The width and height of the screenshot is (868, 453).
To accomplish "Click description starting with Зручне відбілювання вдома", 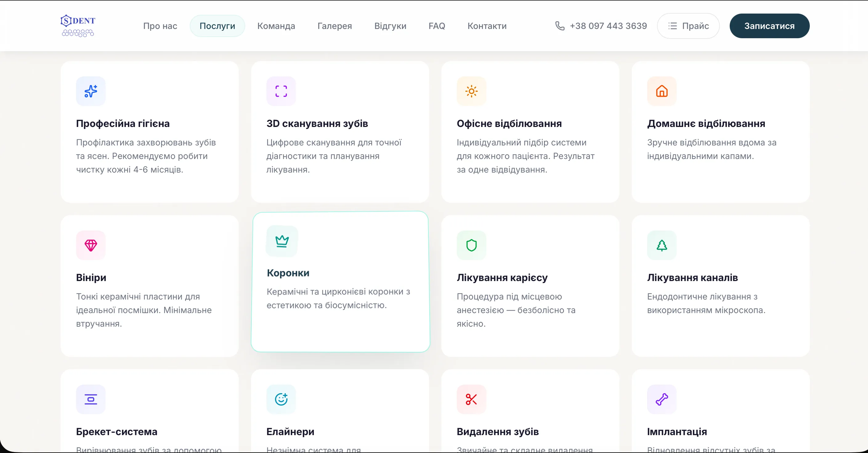I will coord(712,149).
